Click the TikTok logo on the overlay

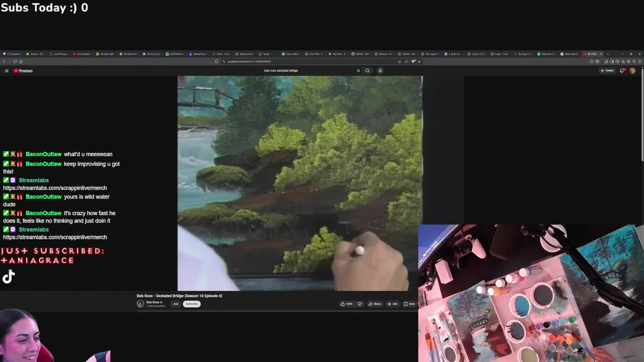[9, 277]
